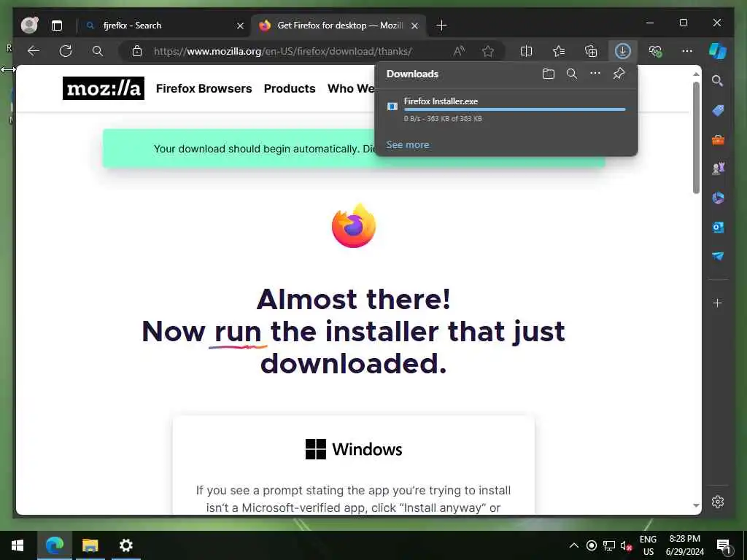Open the sidebar Shopping tag icon
This screenshot has width=747, height=560.
pyautogui.click(x=718, y=111)
